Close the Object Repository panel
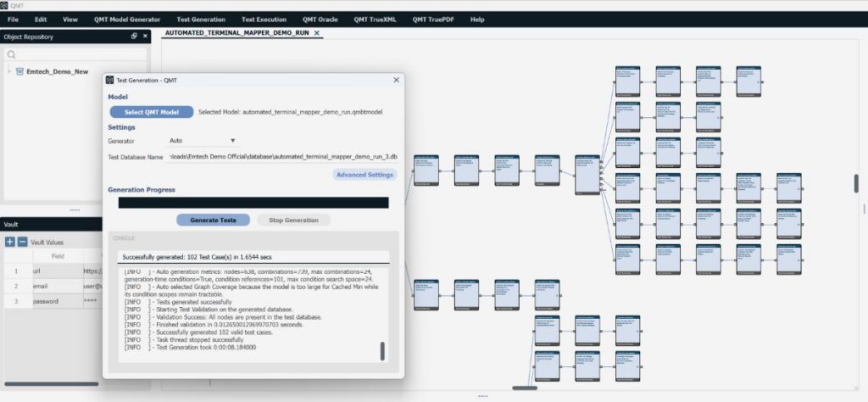Screen dimensions: 868x402 coord(145,36)
